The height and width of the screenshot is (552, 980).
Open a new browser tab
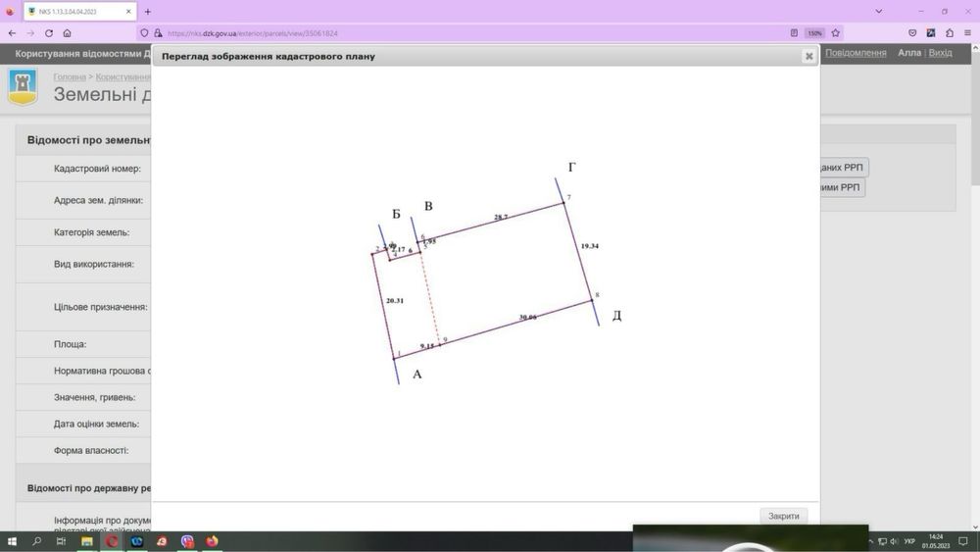[x=148, y=11]
